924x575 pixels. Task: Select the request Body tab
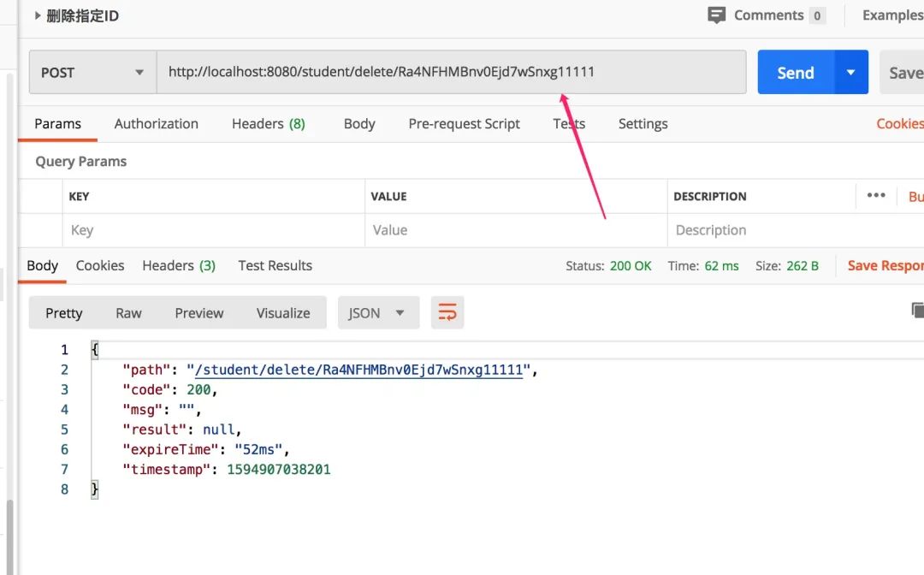coord(359,124)
